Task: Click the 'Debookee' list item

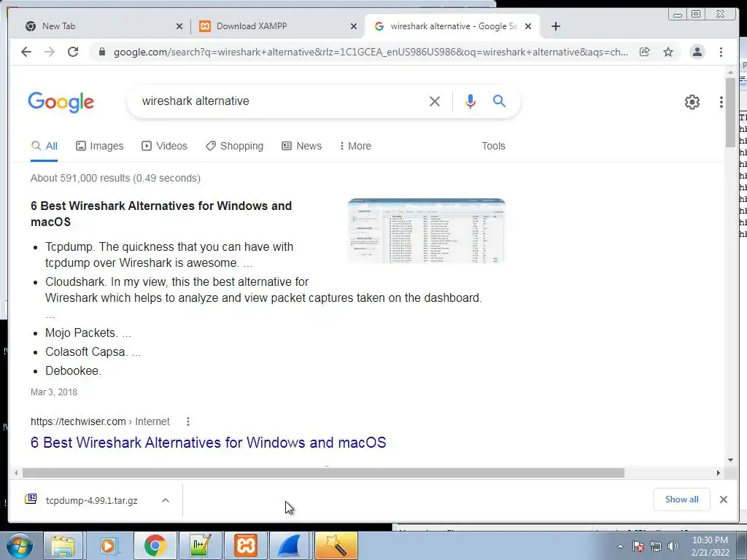Action: (x=74, y=371)
